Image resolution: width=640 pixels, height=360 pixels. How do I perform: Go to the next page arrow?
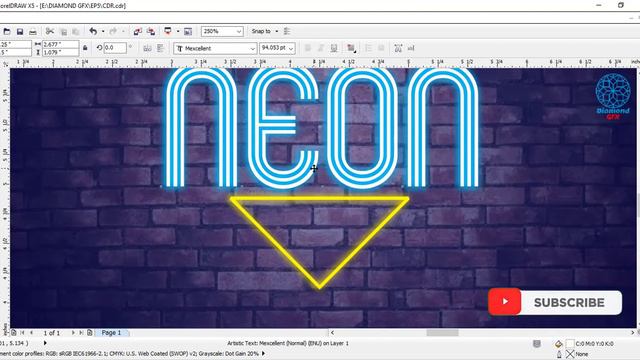[x=73, y=333]
